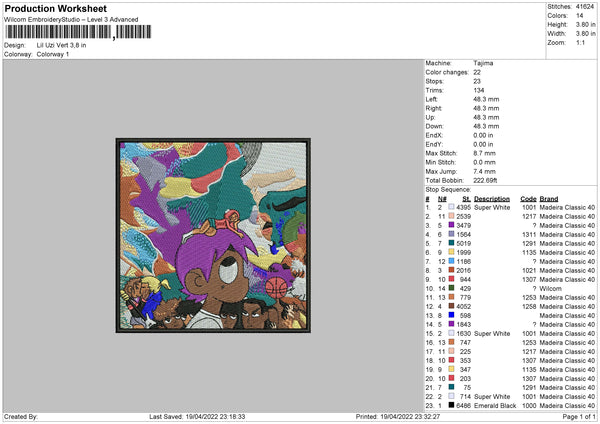Click stitch count '1630' in stop 15

pyautogui.click(x=464, y=333)
